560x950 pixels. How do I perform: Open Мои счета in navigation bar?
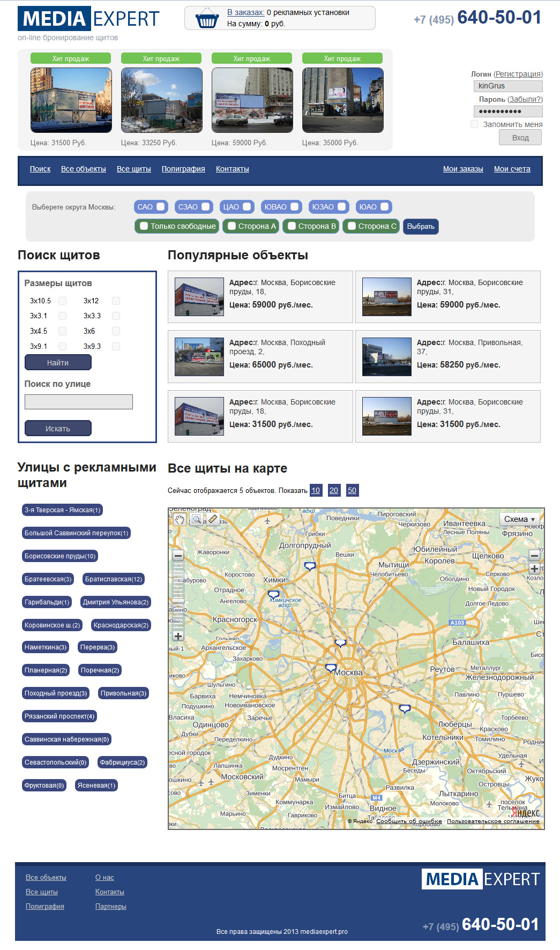click(x=512, y=169)
